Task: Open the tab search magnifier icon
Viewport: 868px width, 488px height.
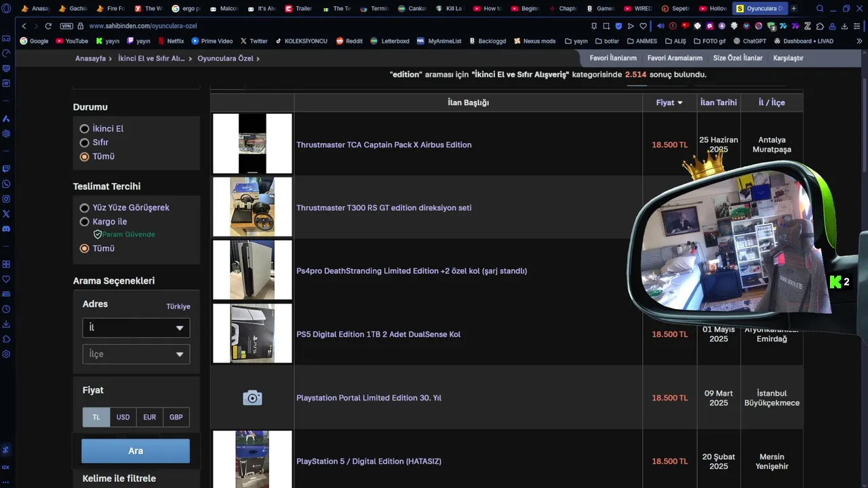Action: 820,9
